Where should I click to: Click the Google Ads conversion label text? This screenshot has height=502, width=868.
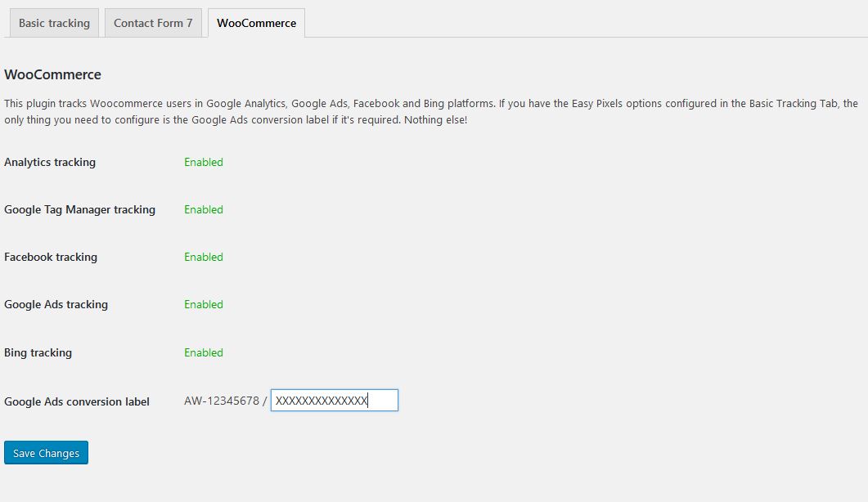[77, 401]
